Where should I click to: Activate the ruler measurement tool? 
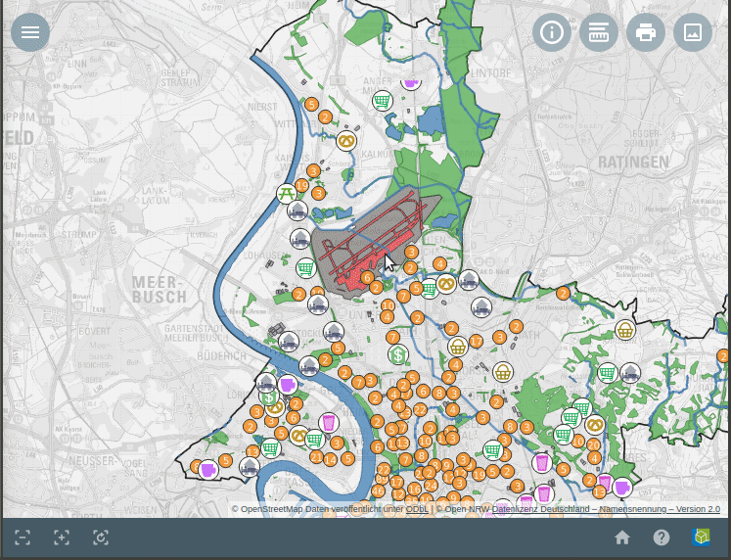[x=599, y=32]
